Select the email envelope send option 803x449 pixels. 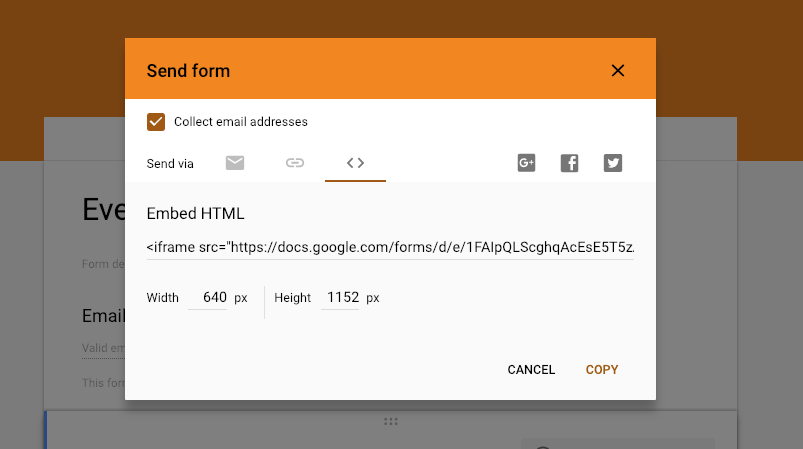(235, 163)
